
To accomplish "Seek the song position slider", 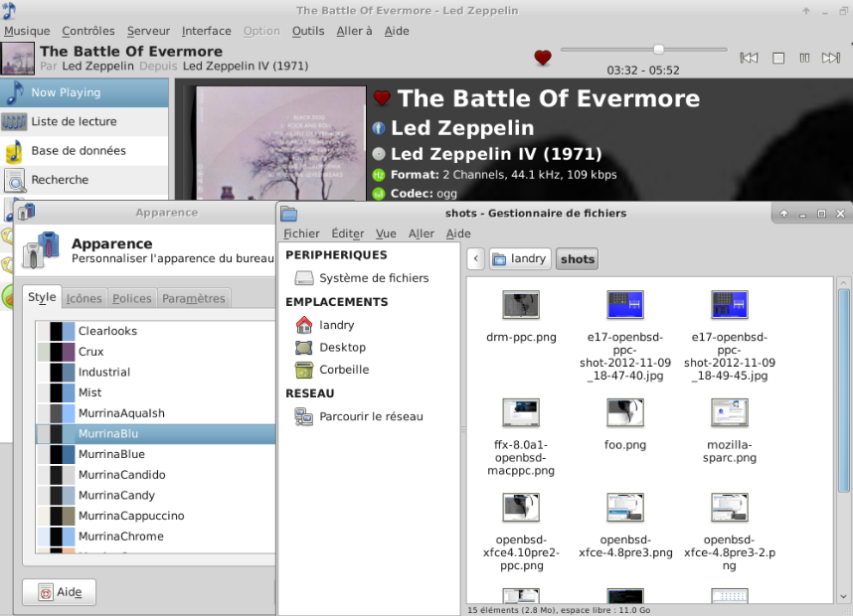I will point(643,50).
